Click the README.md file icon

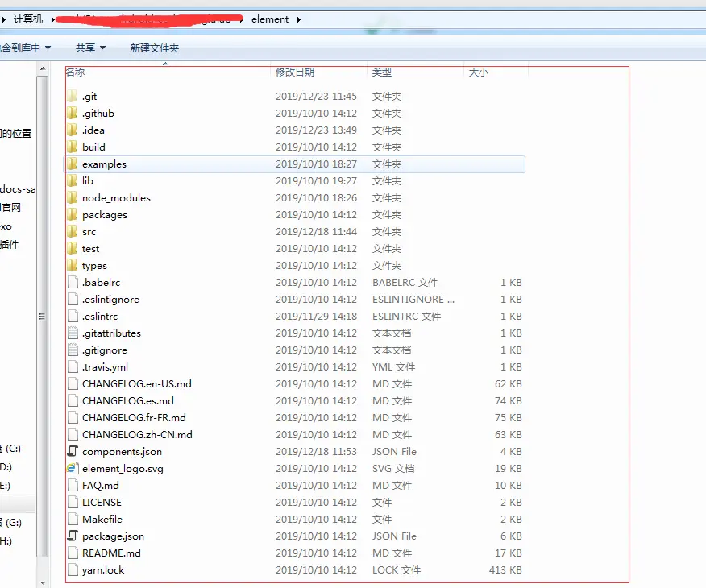(x=73, y=553)
